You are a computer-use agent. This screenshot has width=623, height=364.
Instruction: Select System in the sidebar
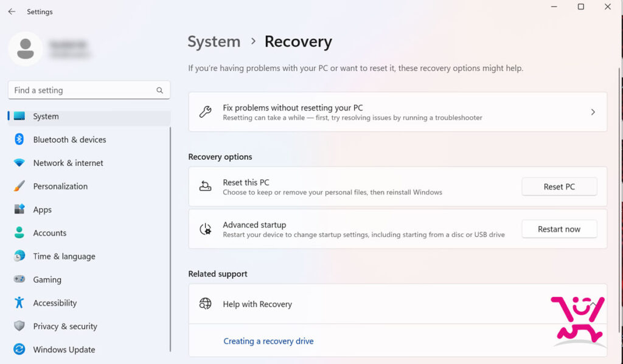coord(89,116)
